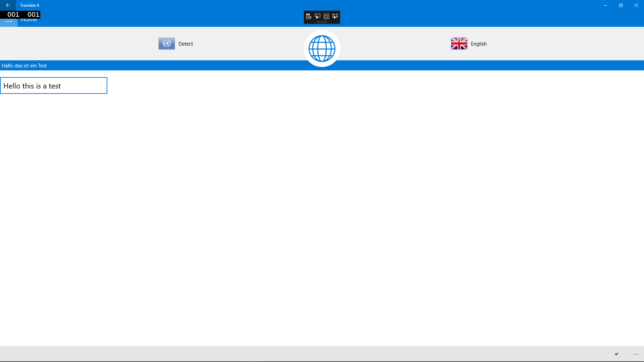Click the Detect language globe icon
644x362 pixels.
pyautogui.click(x=167, y=43)
